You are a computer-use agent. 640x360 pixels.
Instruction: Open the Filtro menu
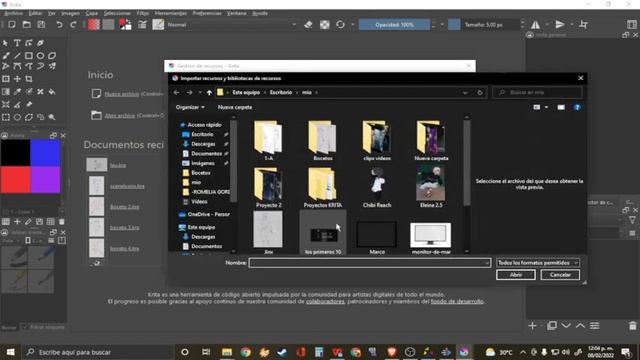[x=142, y=13]
